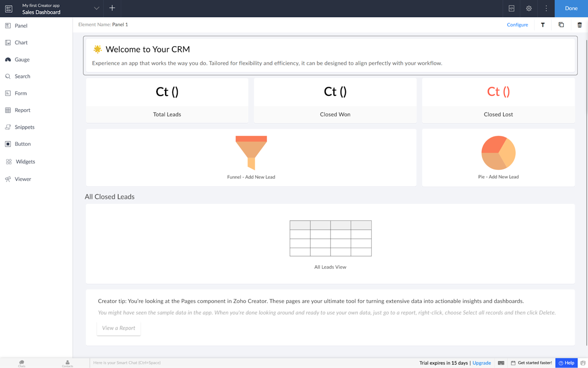Click the Trial expires in 15 days text

pos(444,363)
